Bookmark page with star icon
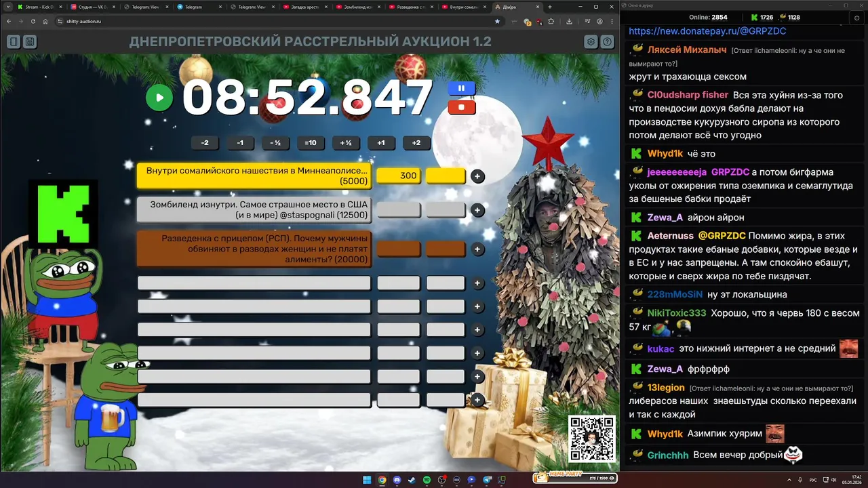This screenshot has width=868, height=488. coord(497,21)
